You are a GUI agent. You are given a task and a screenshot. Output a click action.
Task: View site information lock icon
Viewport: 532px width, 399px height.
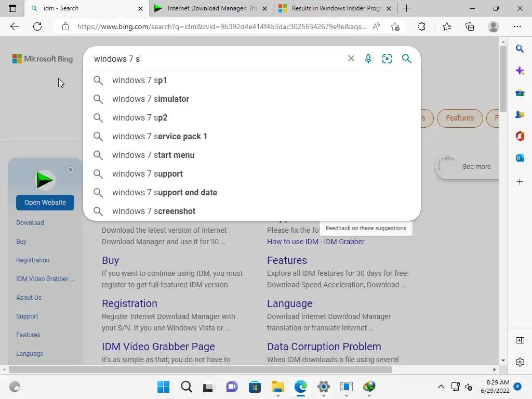[x=65, y=26]
